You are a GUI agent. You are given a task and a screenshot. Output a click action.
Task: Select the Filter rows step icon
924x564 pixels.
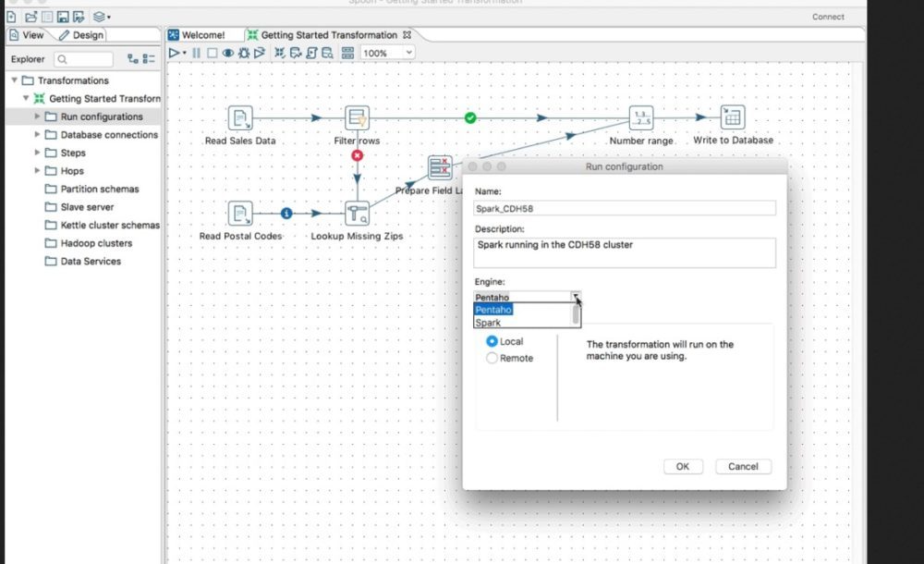357,118
